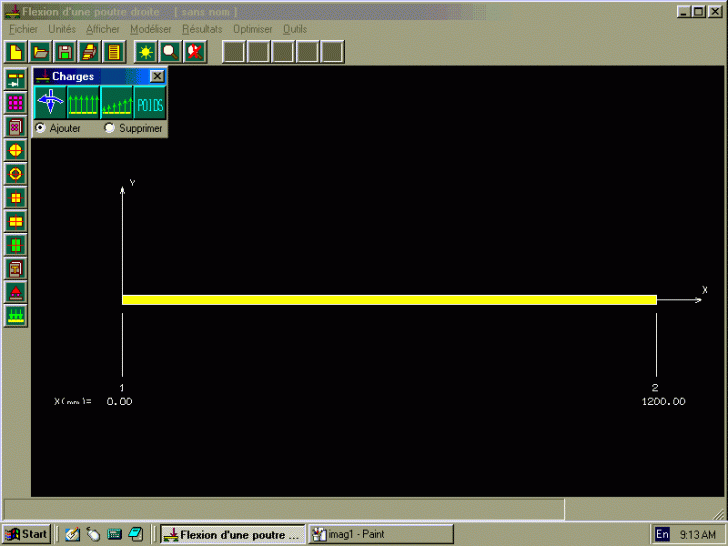Create a new beam file
Viewport: 728px width, 546px height.
click(x=16, y=52)
